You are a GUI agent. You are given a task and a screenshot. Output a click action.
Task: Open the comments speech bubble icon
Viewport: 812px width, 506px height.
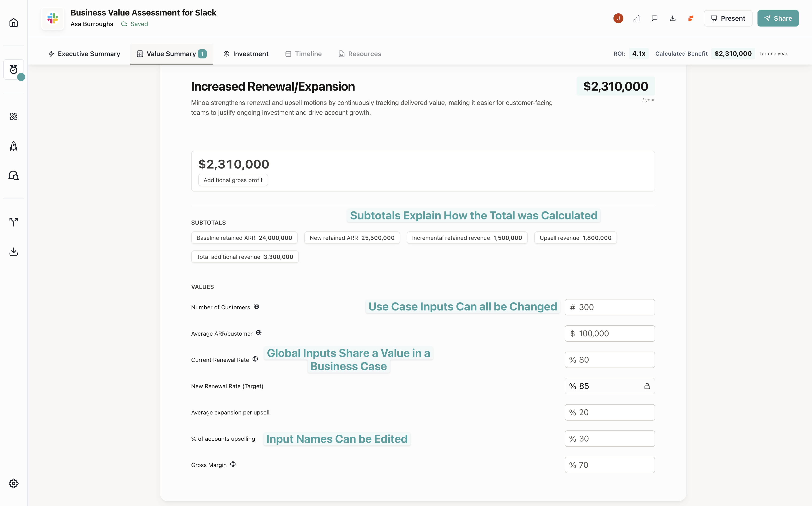(x=654, y=18)
